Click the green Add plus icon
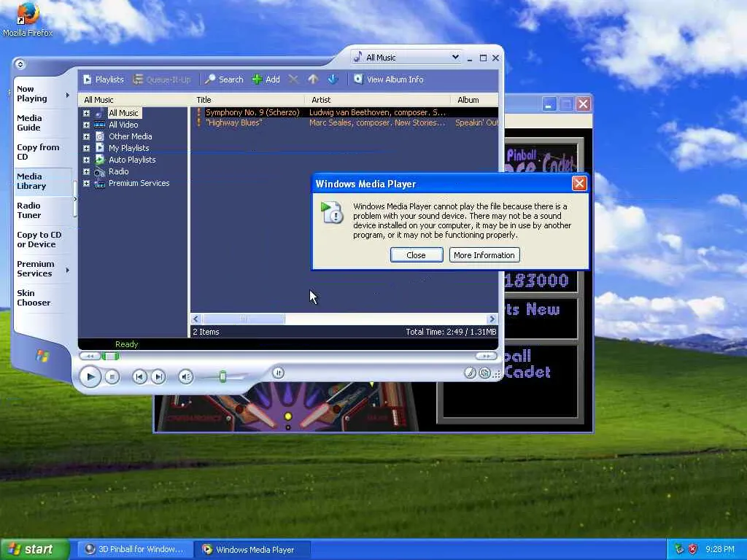Screen dimensions: 747x560 click(258, 79)
